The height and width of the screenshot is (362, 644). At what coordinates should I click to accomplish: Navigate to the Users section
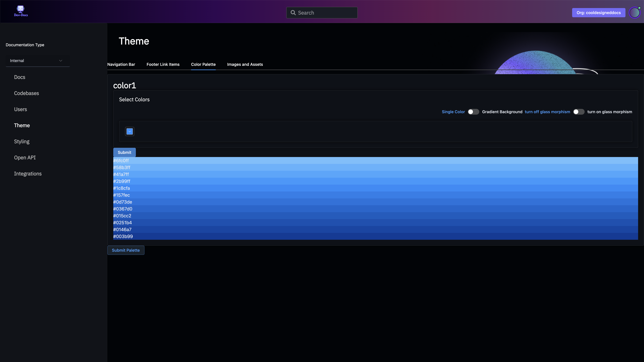click(x=20, y=109)
